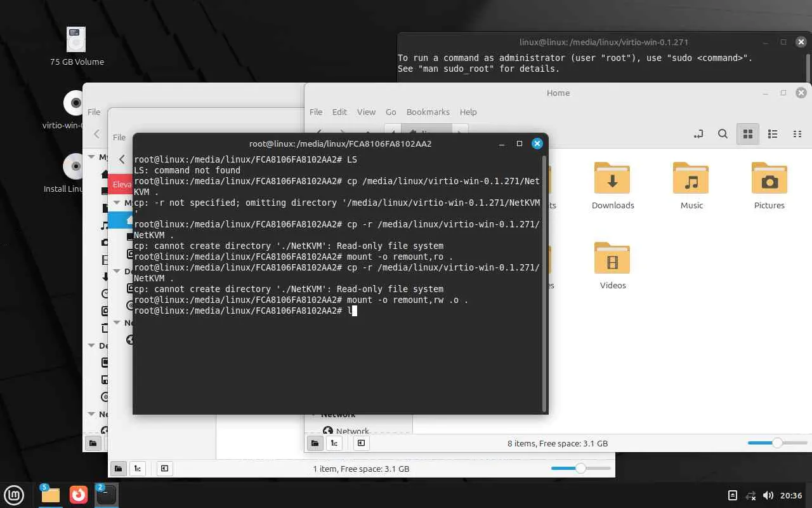Switch to Terminal via the taskbar icon
Image resolution: width=812 pixels, height=508 pixels.
pyautogui.click(x=107, y=495)
